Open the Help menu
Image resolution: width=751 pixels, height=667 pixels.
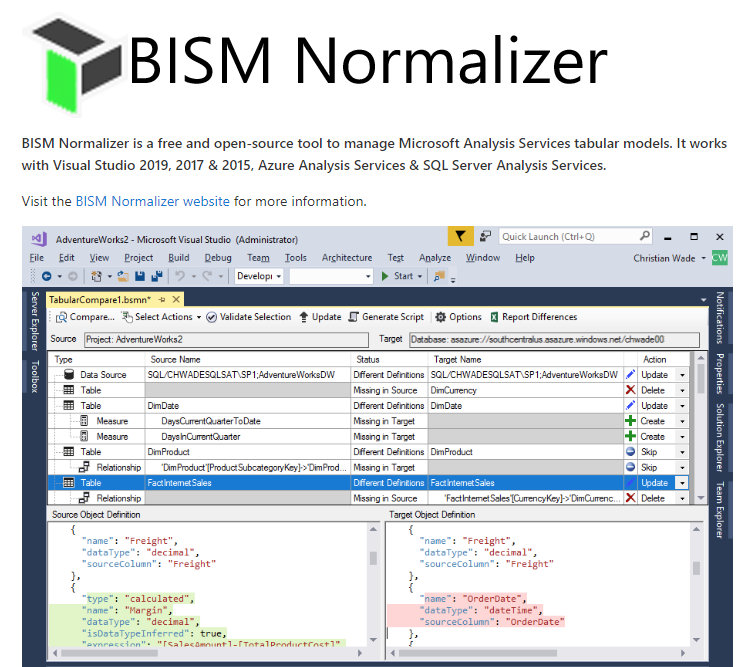(x=524, y=258)
